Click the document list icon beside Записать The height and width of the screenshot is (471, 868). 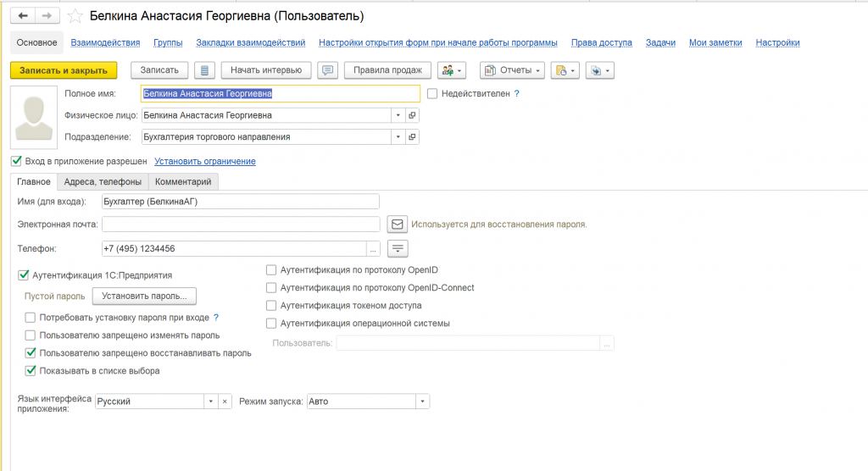205,70
